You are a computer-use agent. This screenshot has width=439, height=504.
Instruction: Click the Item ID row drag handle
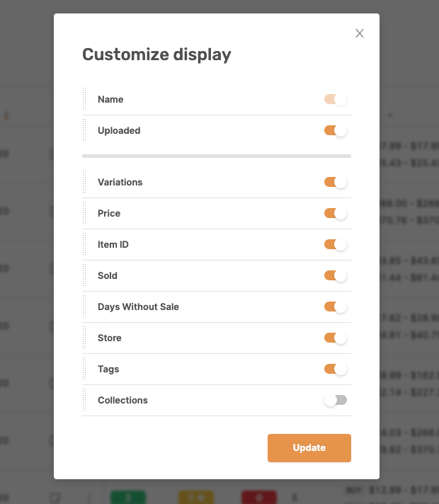pyautogui.click(x=84, y=244)
